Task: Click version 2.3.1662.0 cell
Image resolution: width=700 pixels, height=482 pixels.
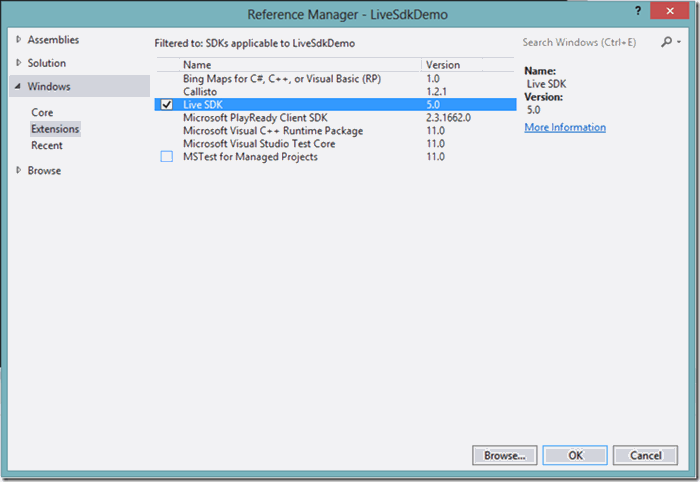Action: click(x=448, y=118)
